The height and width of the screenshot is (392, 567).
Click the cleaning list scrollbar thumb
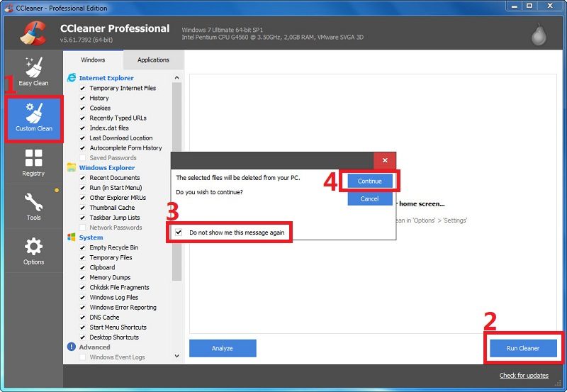coord(176,181)
